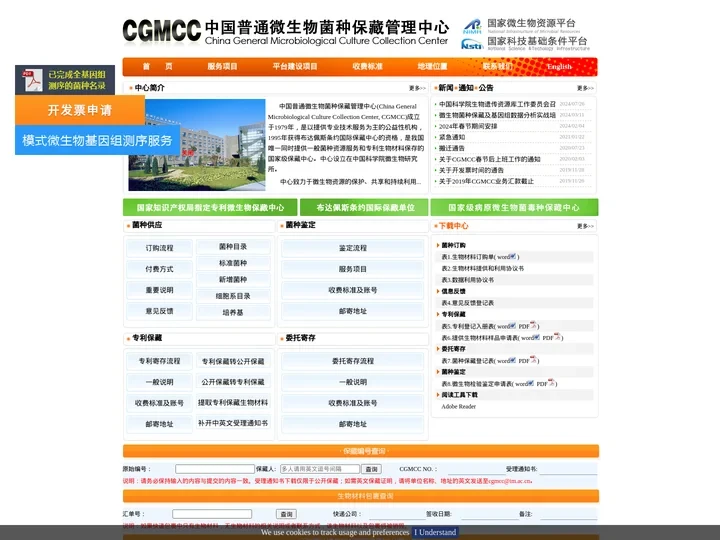
Task: Download PDF icon for 表7 菌种保藏登记表
Action: (534, 360)
